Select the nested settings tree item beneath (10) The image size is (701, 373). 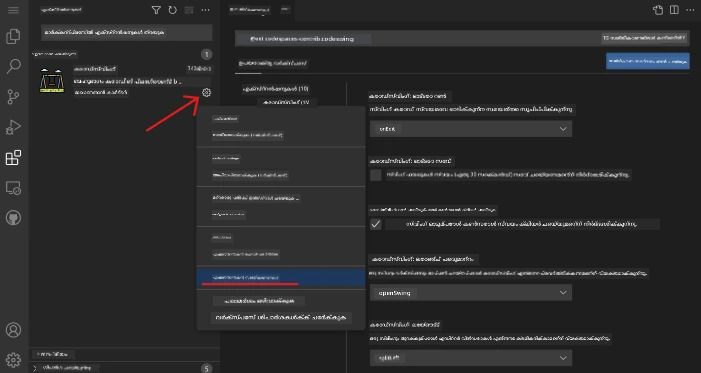coord(286,102)
